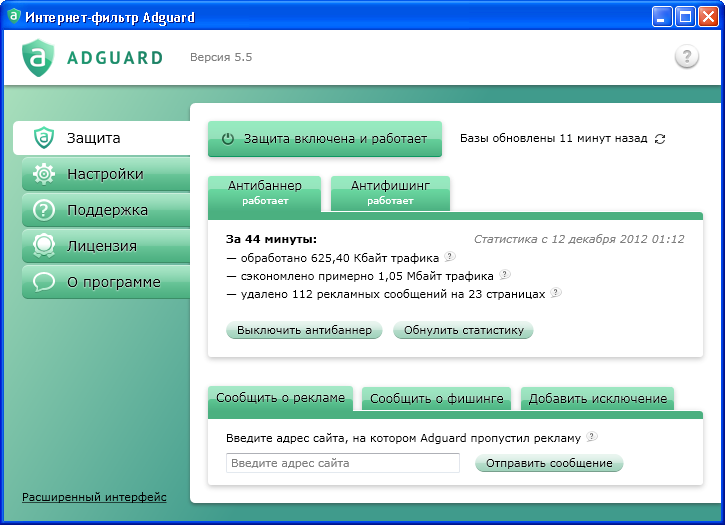Viewport: 725px width, 525px height.
Task: Minimize the Adguard window
Action: pos(662,17)
